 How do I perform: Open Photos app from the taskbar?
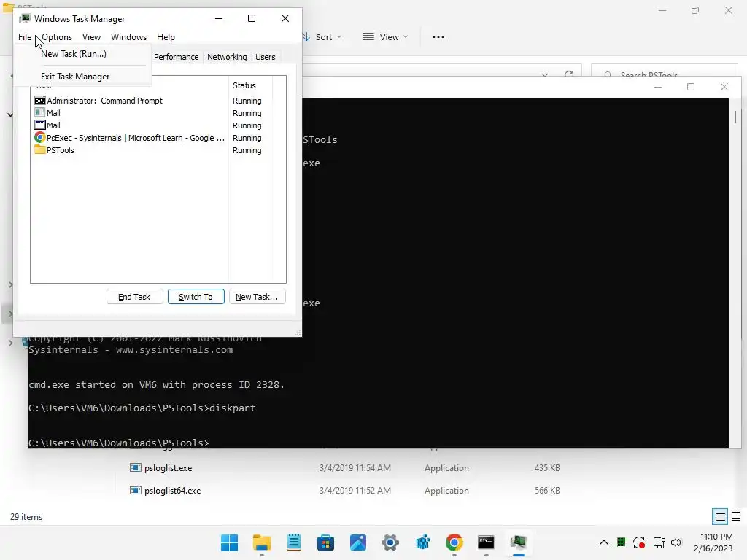click(x=358, y=542)
